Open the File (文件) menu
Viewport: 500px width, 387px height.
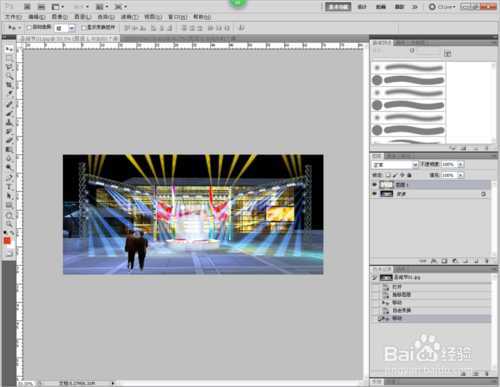point(14,17)
